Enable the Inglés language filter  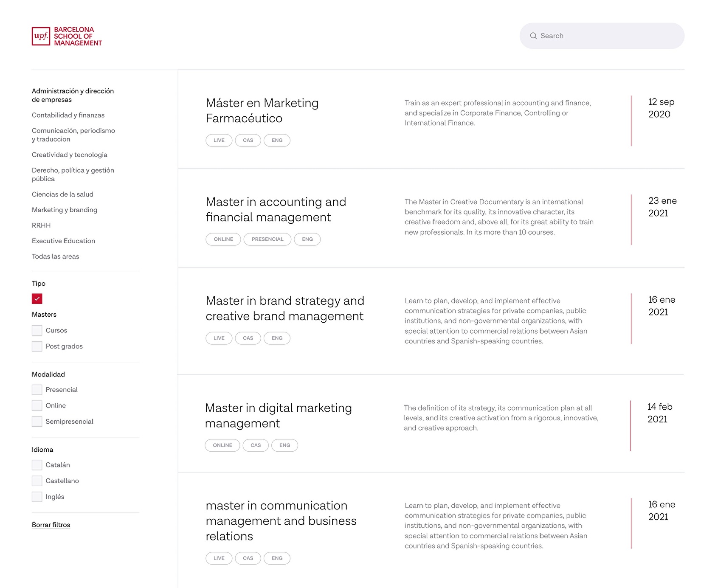(37, 497)
